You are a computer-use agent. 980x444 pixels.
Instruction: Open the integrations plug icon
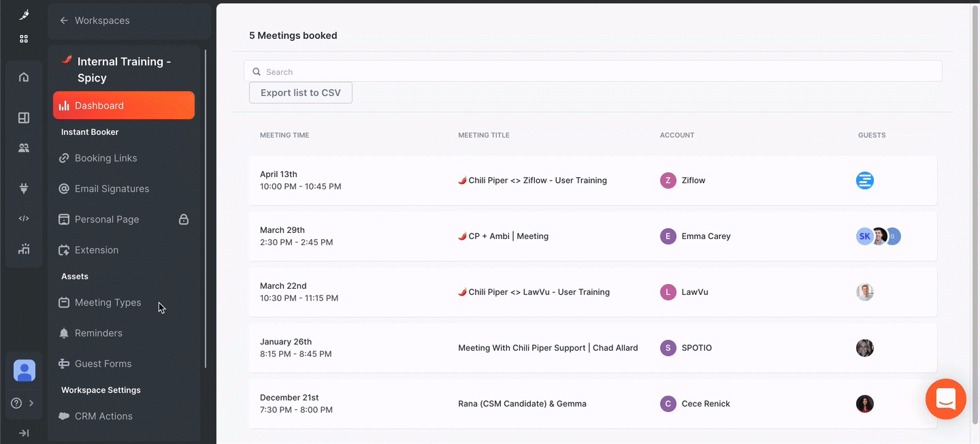(x=24, y=188)
